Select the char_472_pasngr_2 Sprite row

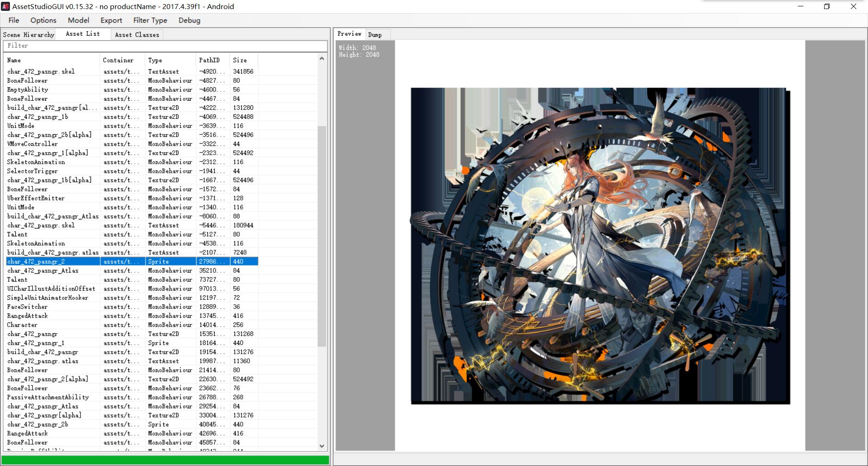click(x=132, y=262)
